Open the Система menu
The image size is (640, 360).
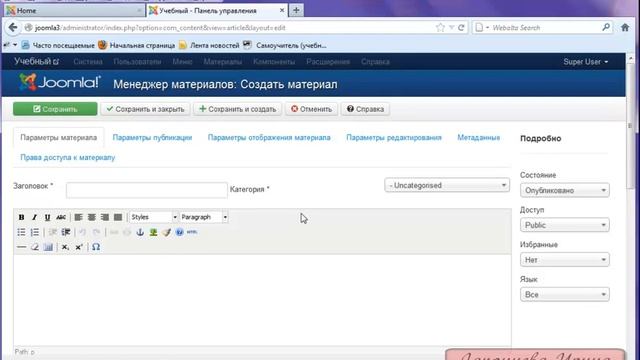click(x=88, y=62)
